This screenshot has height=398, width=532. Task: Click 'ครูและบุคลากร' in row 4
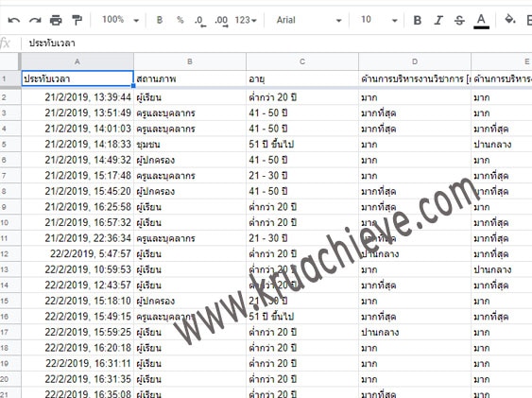[190, 129]
